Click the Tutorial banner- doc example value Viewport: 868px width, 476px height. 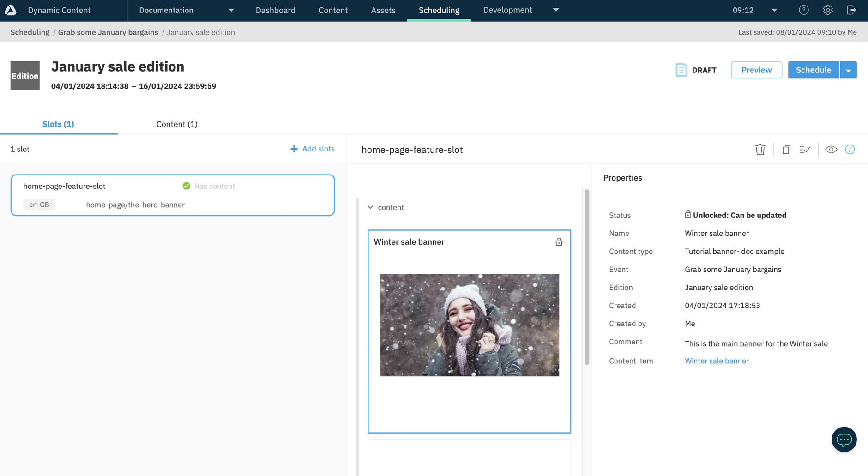click(735, 252)
